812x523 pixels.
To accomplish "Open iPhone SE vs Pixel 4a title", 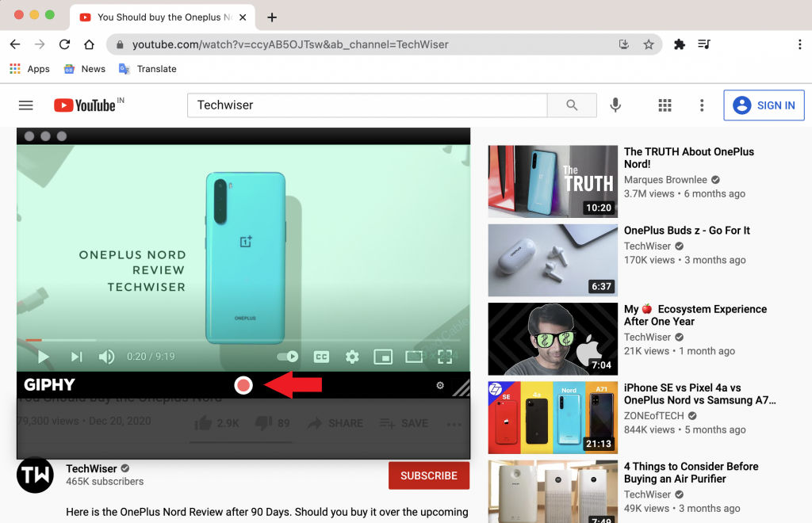I will coord(699,394).
